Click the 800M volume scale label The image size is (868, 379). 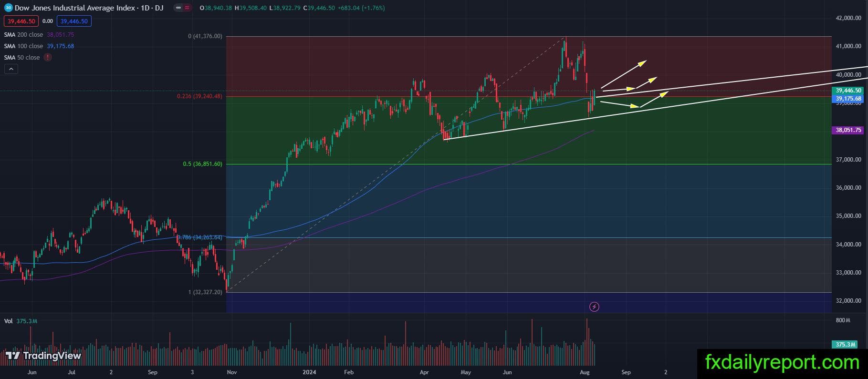coord(843,320)
